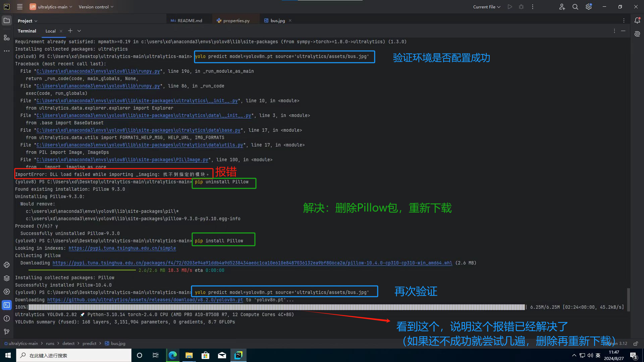This screenshot has height=362, width=644.
Task: Click the Windows taskbar search box
Action: [x=74, y=355]
